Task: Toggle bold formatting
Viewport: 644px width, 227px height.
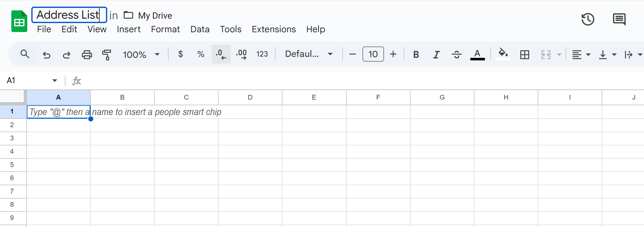Action: click(416, 55)
